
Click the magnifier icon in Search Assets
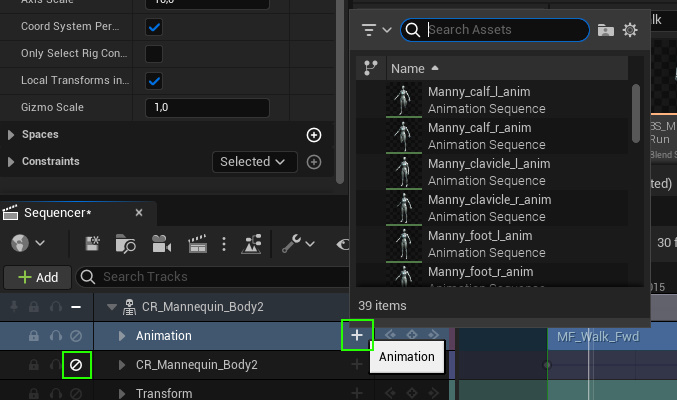[x=413, y=30]
